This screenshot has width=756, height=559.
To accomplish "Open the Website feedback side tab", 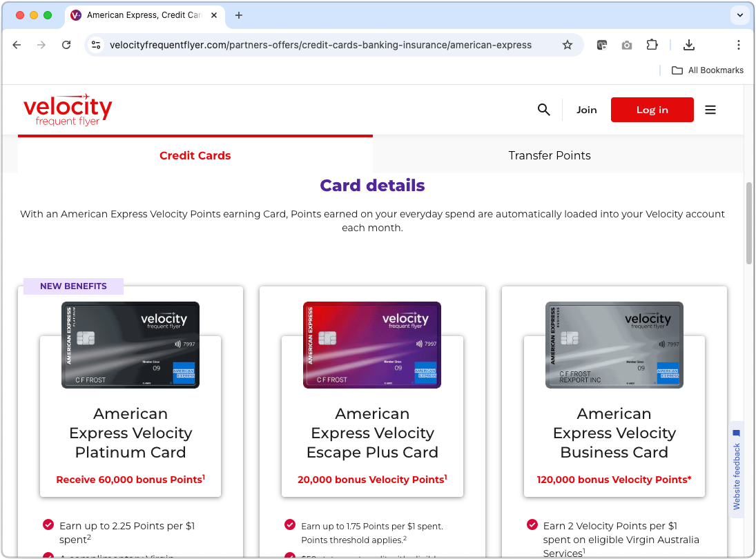I will (736, 470).
